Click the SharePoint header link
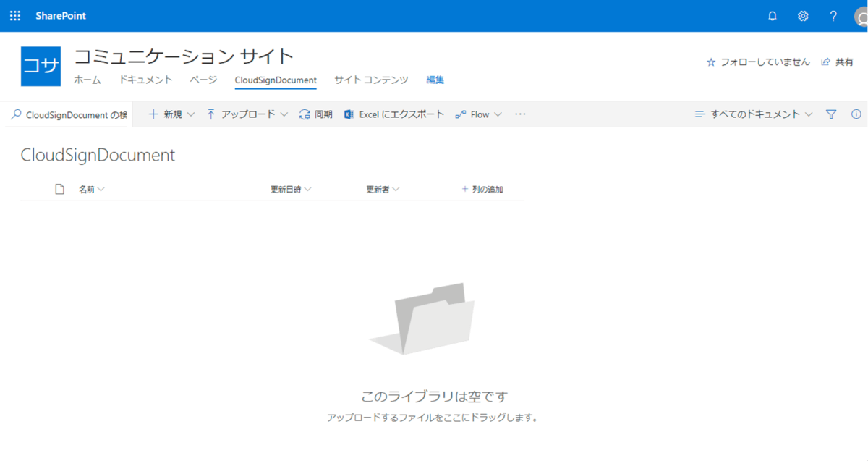Viewport: 868px width, 461px height. tap(61, 16)
